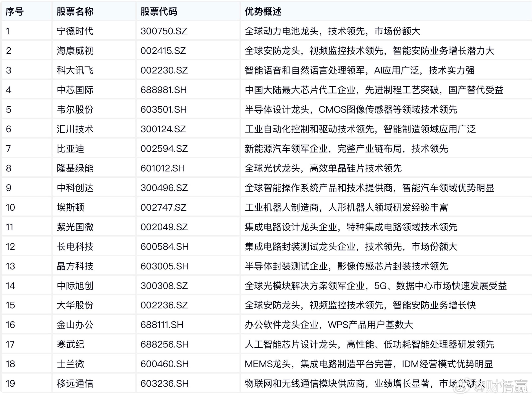Select the stock name 长电科技

[x=75, y=247]
